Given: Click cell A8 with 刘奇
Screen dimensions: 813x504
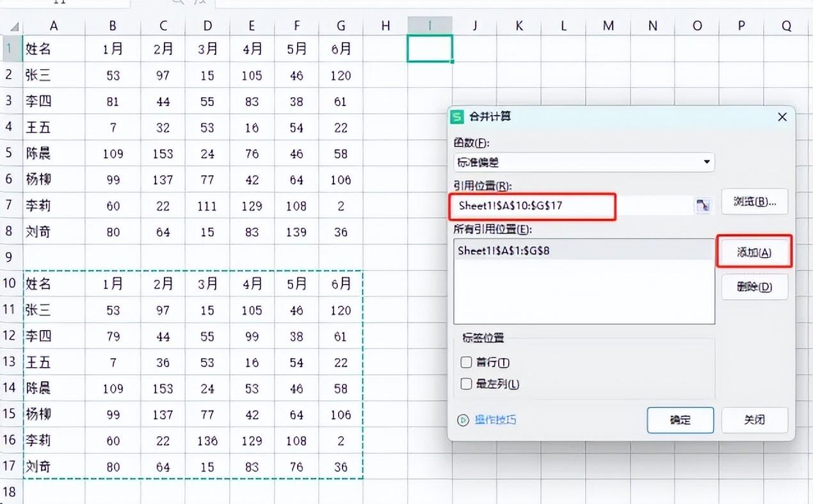Looking at the screenshot, I should coord(54,232).
